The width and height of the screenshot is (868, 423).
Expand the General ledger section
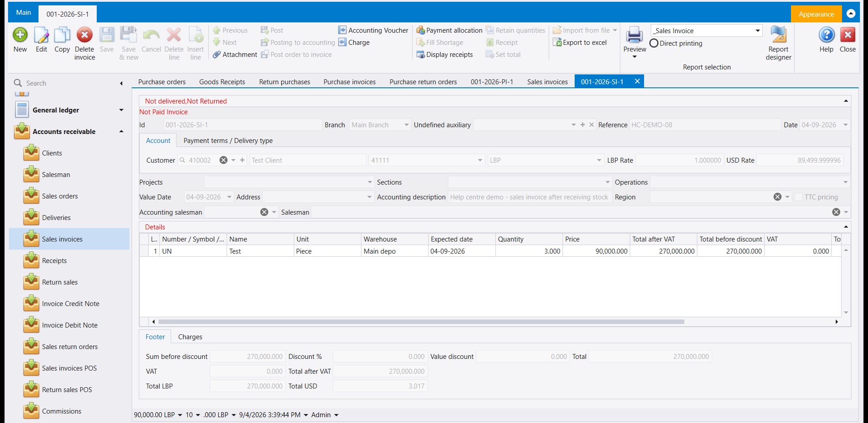(x=121, y=110)
